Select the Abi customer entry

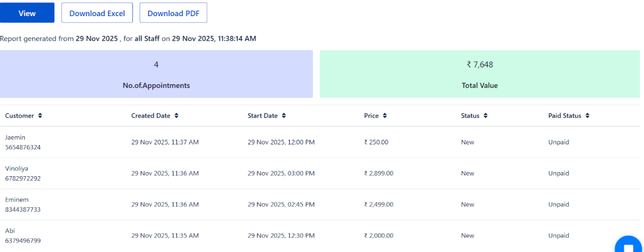pyautogui.click(x=10, y=231)
